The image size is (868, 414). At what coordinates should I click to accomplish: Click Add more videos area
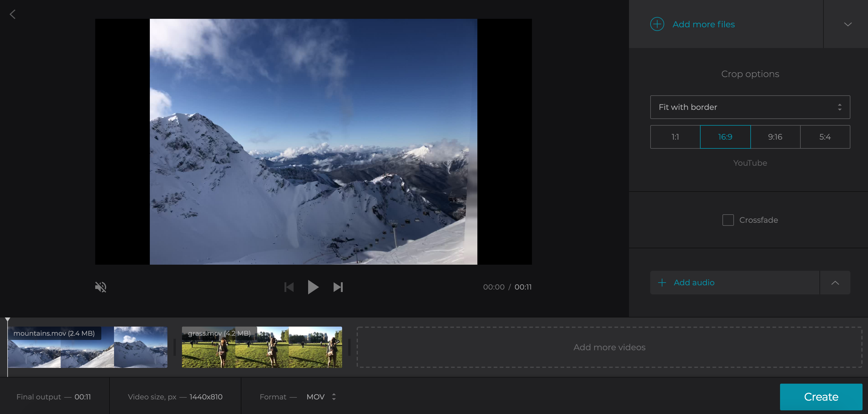(x=609, y=347)
